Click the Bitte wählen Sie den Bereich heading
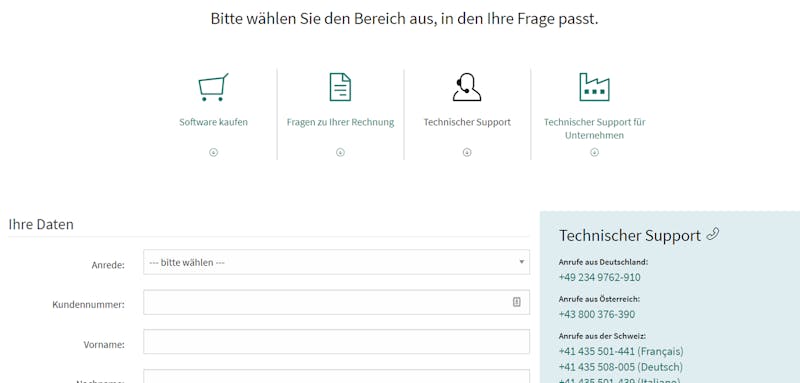Image resolution: width=800 pixels, height=383 pixels. [404, 19]
